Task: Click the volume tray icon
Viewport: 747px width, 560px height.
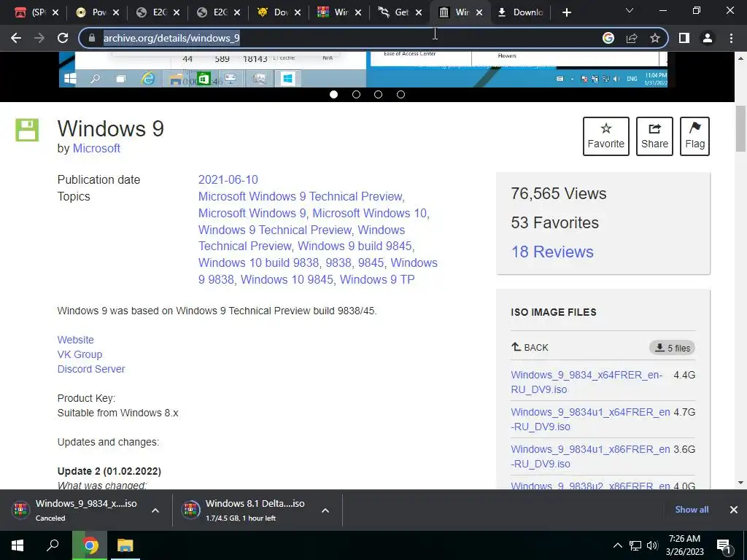Action: click(x=651, y=545)
